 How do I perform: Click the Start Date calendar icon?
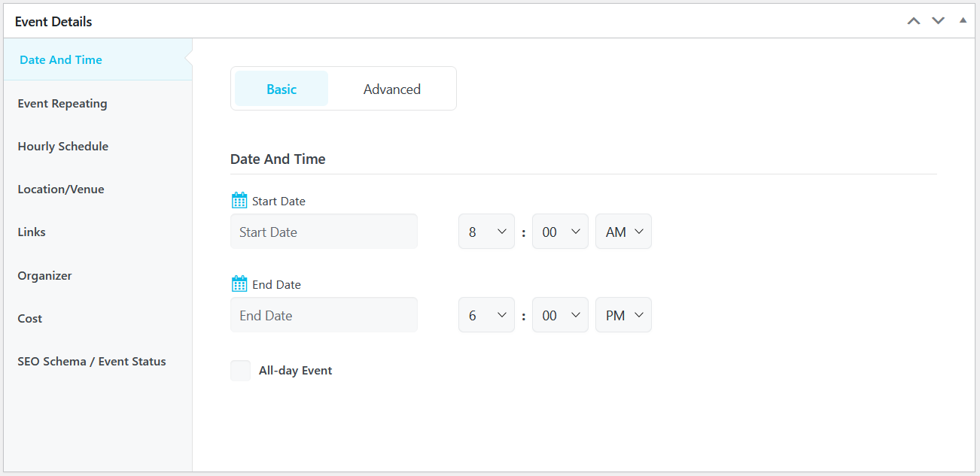coord(239,201)
